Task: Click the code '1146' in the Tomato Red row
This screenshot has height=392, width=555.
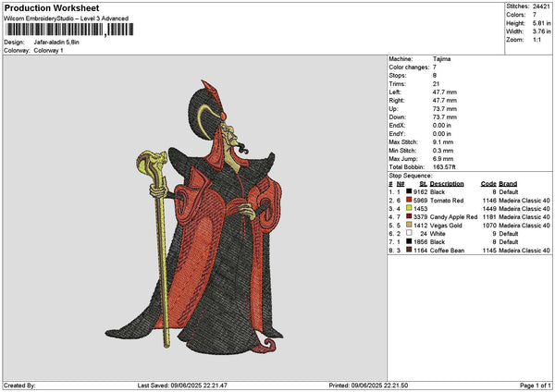Action: [x=490, y=201]
